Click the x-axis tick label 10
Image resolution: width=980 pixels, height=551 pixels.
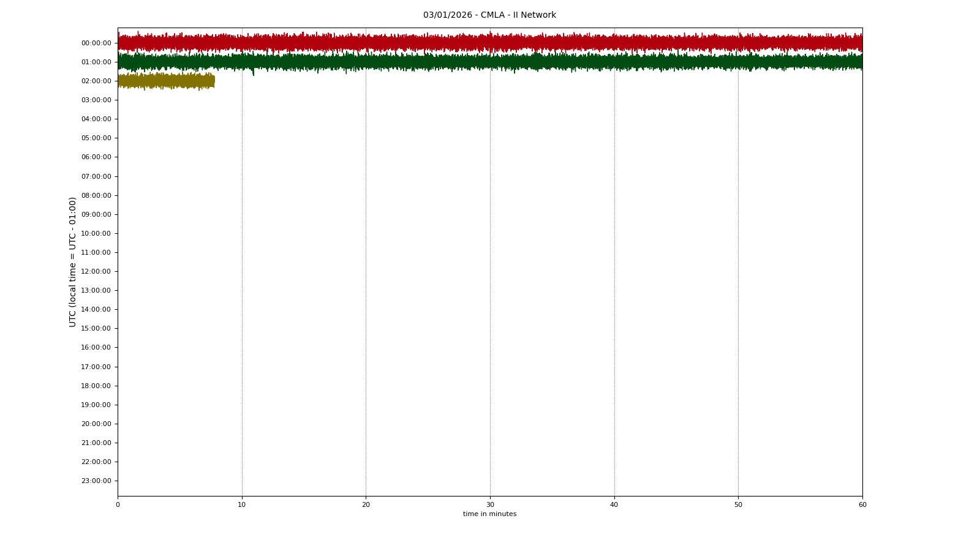pos(242,505)
